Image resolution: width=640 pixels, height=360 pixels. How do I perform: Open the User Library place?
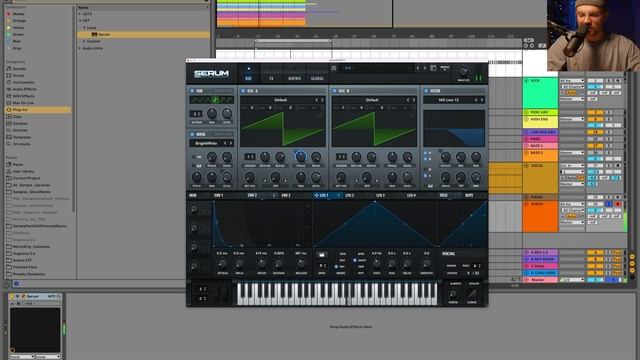point(23,171)
